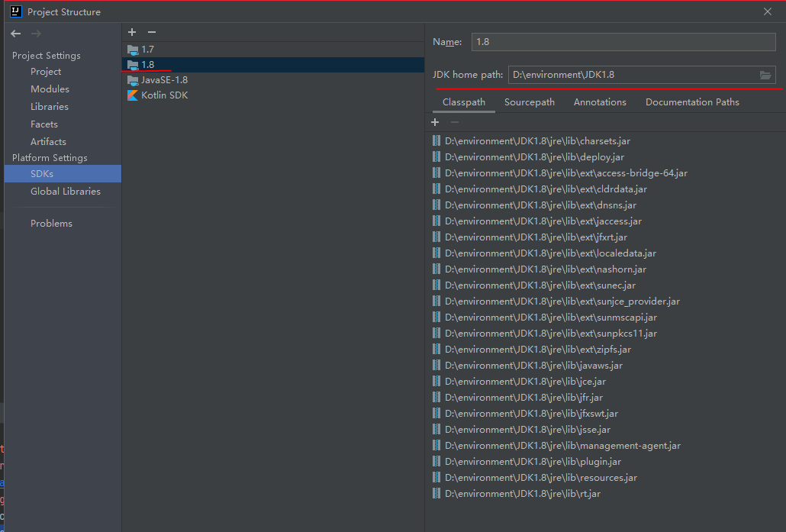The width and height of the screenshot is (786, 532).
Task: Click inside the Name input field
Action: (x=623, y=41)
